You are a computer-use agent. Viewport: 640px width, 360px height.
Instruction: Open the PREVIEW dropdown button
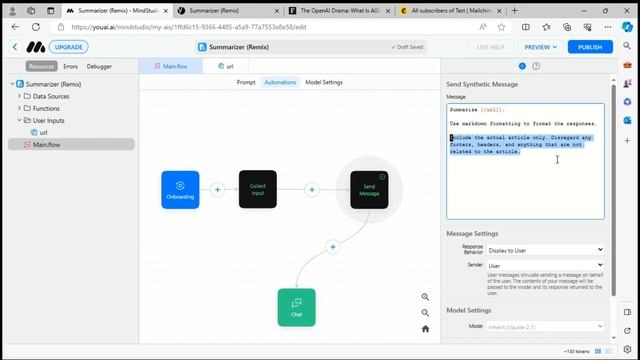pos(540,47)
